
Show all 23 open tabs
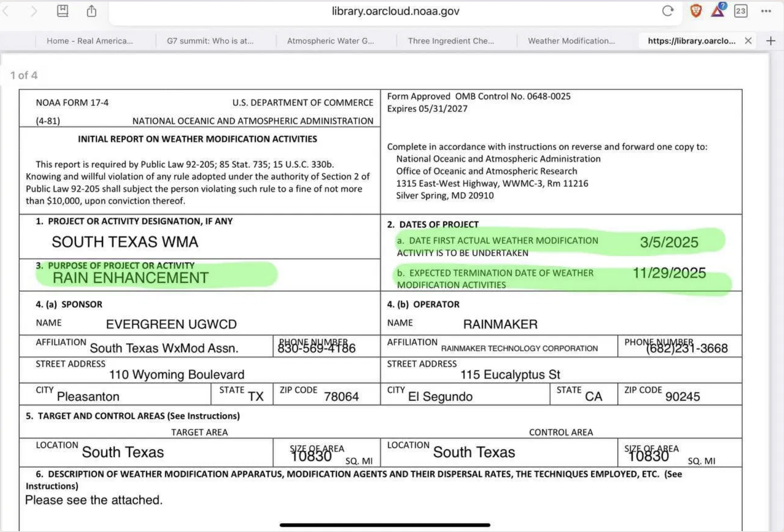pos(741,11)
